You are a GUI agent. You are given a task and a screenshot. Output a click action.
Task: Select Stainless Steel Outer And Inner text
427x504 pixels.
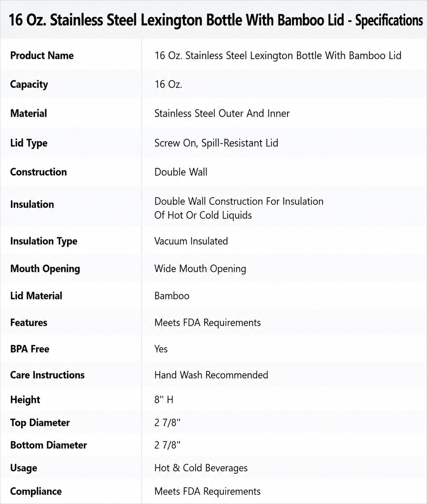pos(222,113)
